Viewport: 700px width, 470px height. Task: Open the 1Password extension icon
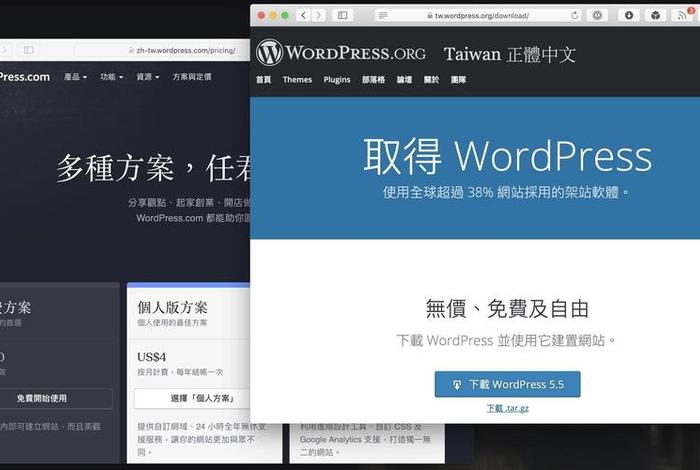(x=597, y=15)
